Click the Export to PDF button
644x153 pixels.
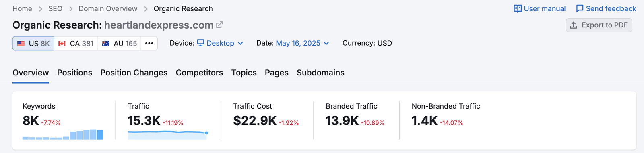click(599, 25)
